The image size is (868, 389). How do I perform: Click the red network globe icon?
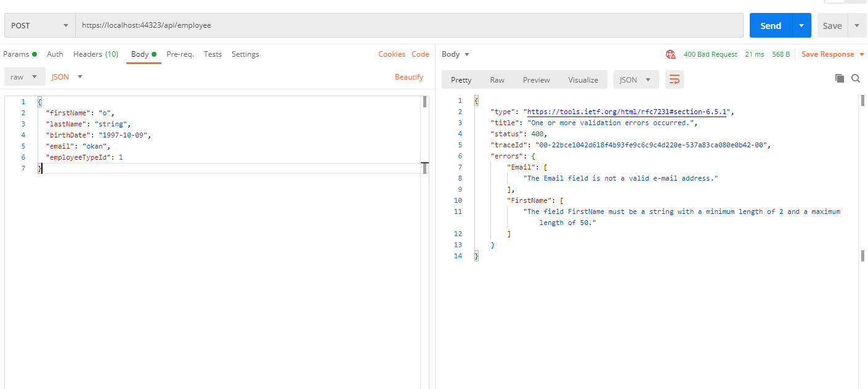pyautogui.click(x=671, y=54)
